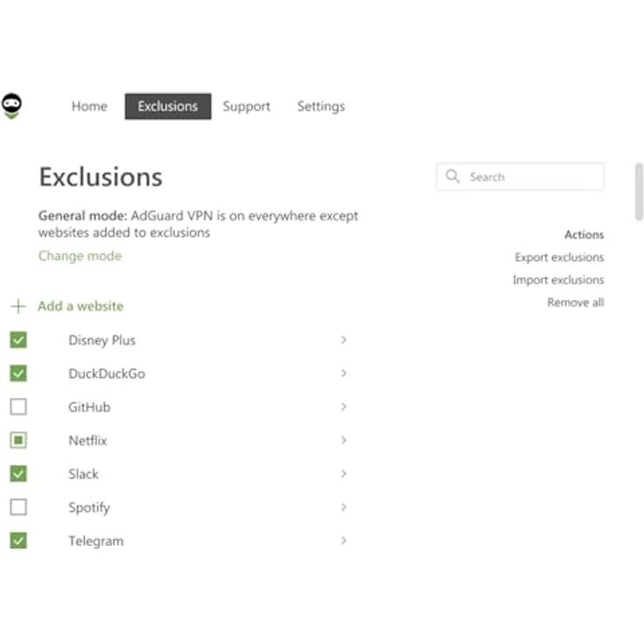Expand the Spotify row chevron

tap(344, 507)
